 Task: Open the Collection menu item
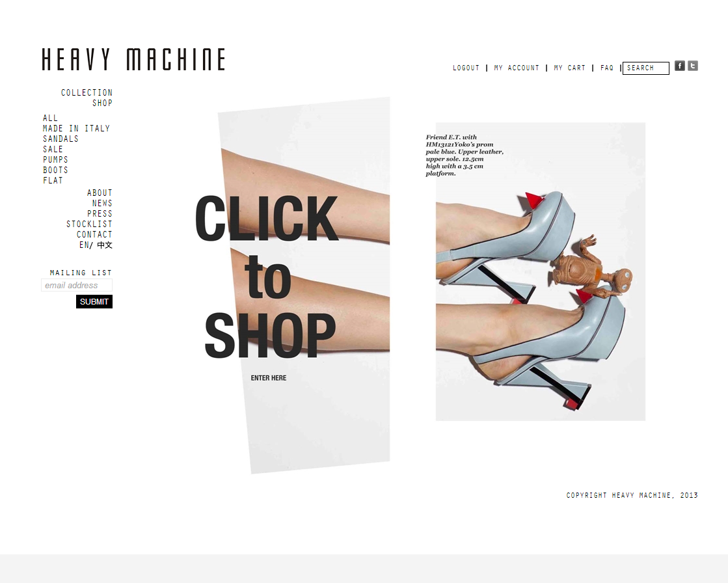[x=87, y=93]
